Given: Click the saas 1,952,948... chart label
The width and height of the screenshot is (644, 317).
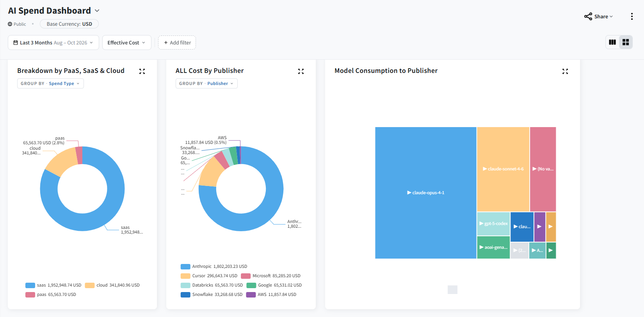Looking at the screenshot, I should coord(132,230).
